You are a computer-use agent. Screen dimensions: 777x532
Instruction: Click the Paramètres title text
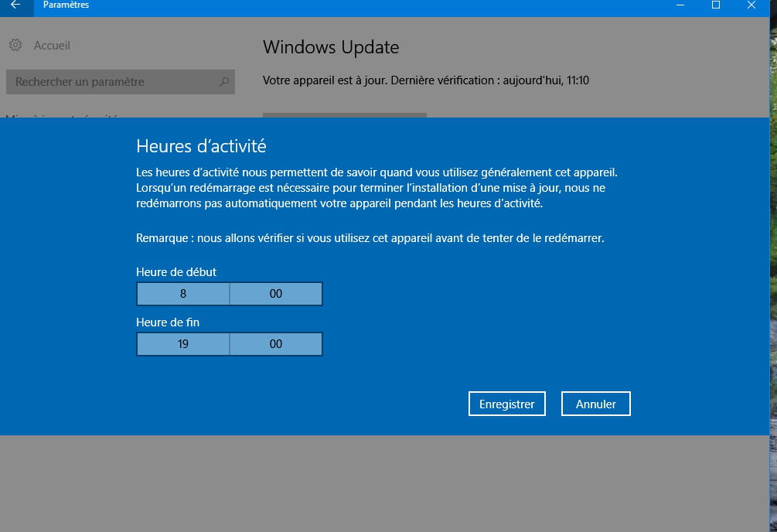pyautogui.click(x=66, y=5)
